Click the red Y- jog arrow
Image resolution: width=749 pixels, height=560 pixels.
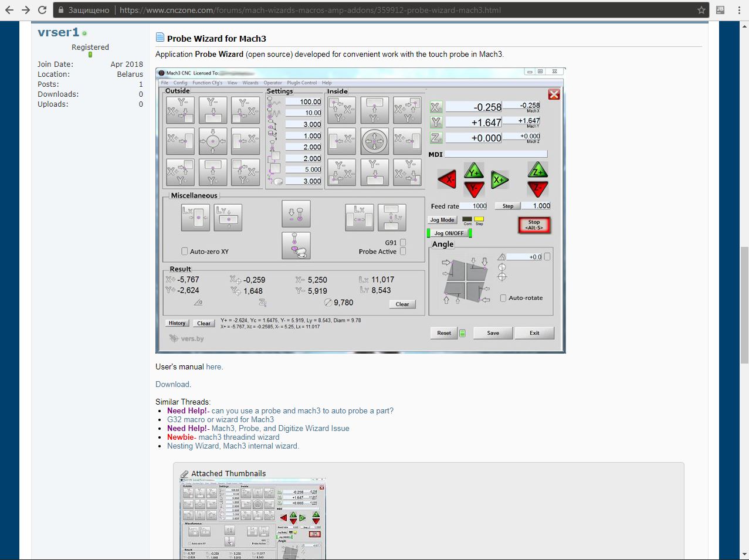tap(474, 189)
